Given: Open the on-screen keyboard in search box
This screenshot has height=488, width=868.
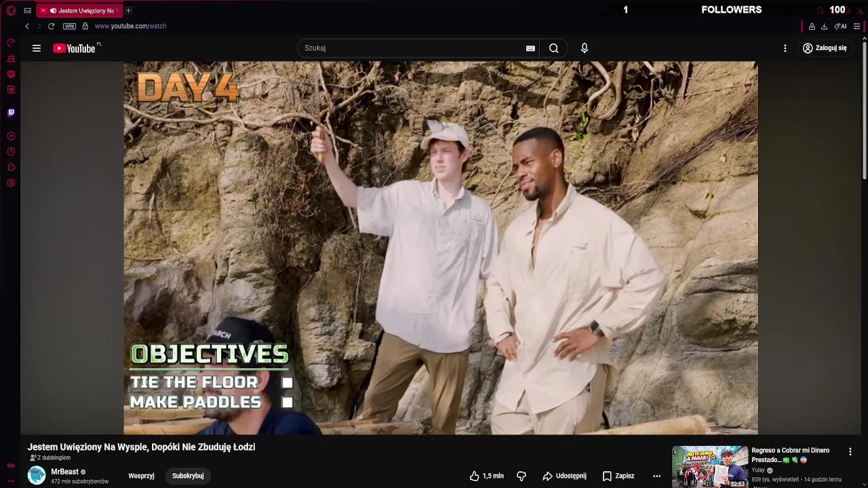Looking at the screenshot, I should 530,48.
